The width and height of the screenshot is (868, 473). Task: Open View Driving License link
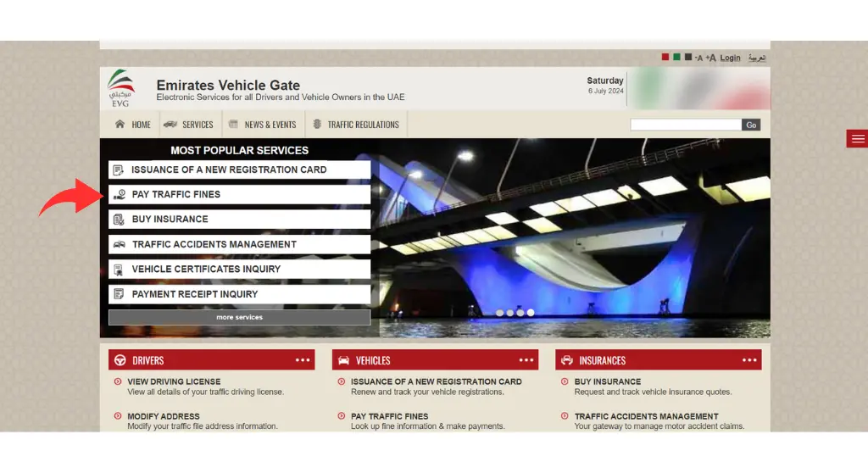(x=174, y=381)
